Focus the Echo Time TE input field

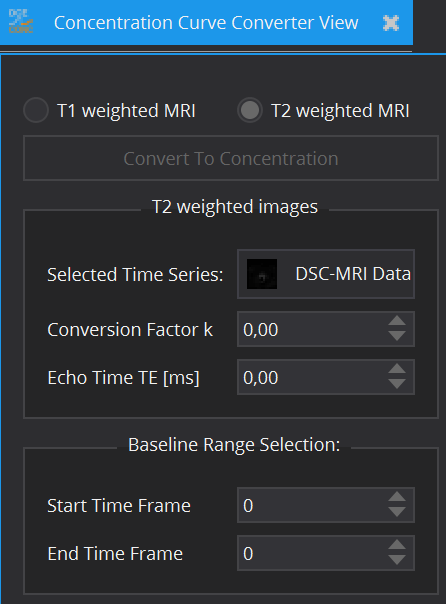point(312,377)
